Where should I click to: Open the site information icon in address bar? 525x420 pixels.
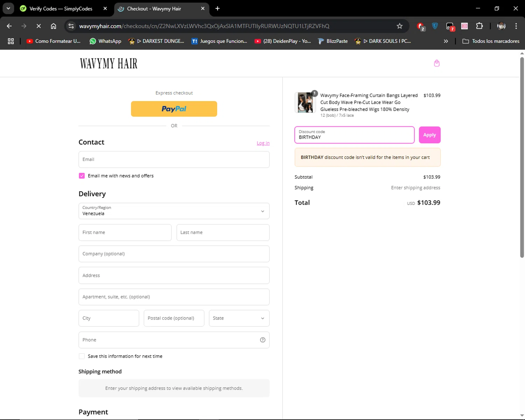[71, 26]
